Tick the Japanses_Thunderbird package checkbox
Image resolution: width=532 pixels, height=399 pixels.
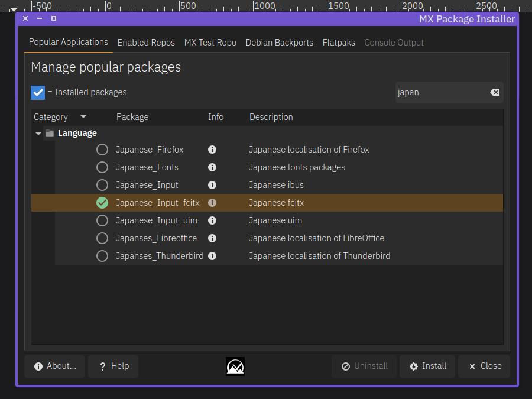click(102, 256)
